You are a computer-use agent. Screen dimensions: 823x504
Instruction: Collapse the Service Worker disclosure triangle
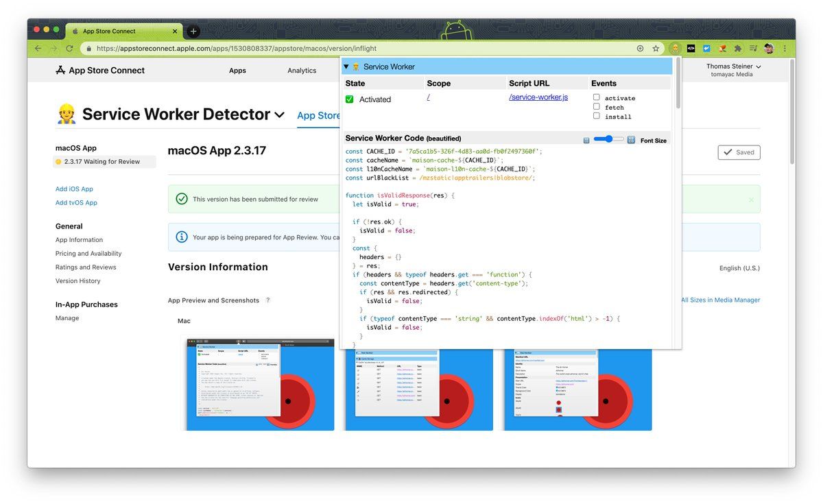tap(347, 66)
